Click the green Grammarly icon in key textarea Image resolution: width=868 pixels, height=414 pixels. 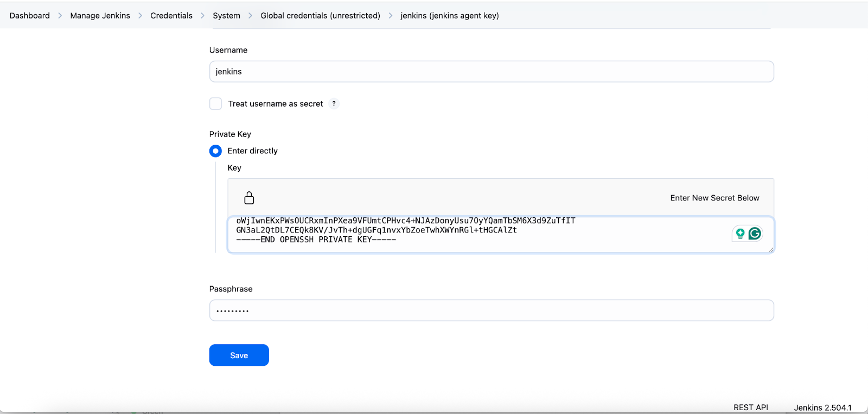[x=755, y=234]
